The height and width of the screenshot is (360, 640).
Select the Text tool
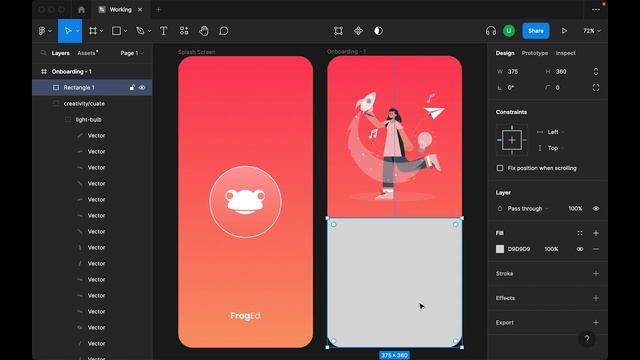coord(163,31)
